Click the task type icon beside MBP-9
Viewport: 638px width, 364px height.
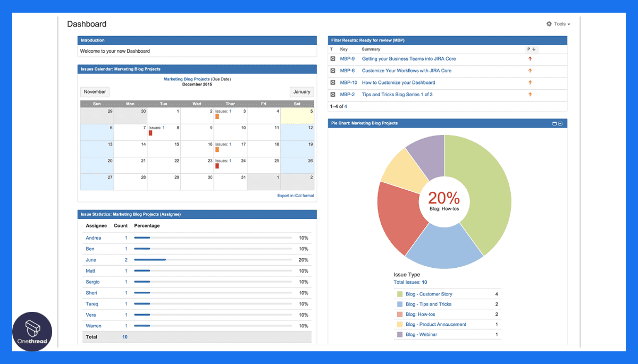coord(332,58)
